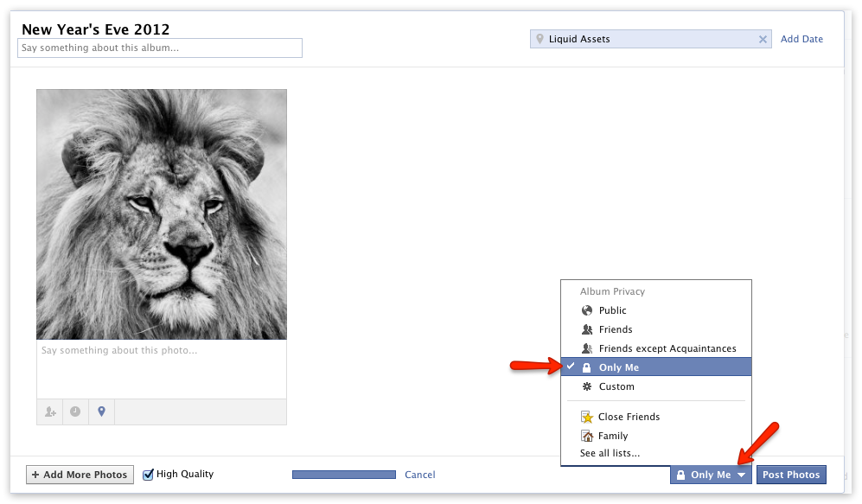Choose Public from the privacy menu

[x=612, y=310]
